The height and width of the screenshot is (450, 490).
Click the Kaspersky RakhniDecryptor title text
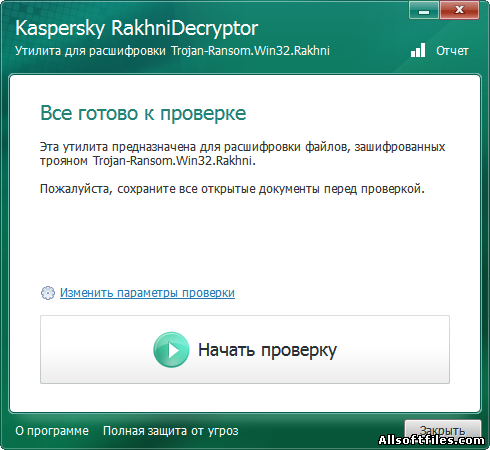pos(137,28)
